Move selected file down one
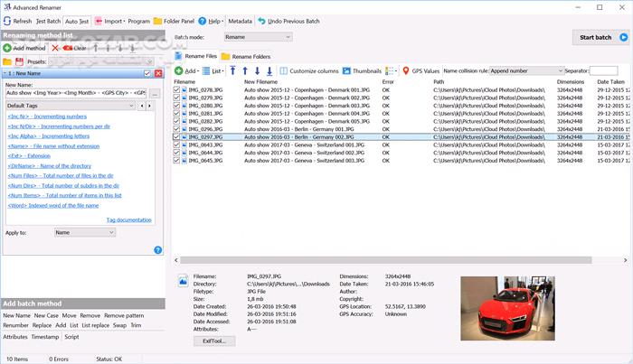 (257, 71)
